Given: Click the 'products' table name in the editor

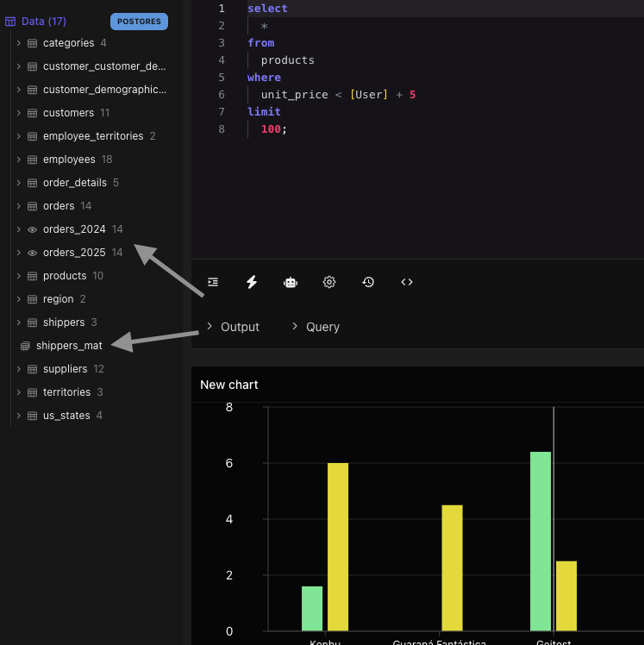Looking at the screenshot, I should pos(287,60).
